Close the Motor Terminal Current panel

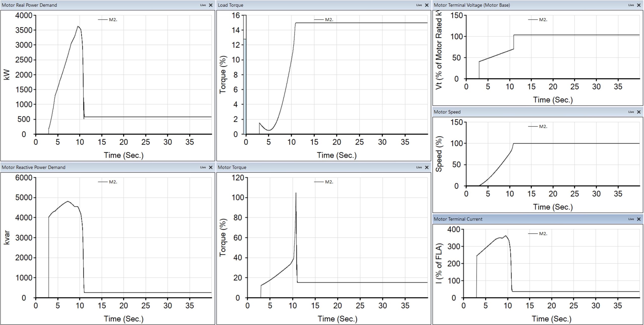638,219
